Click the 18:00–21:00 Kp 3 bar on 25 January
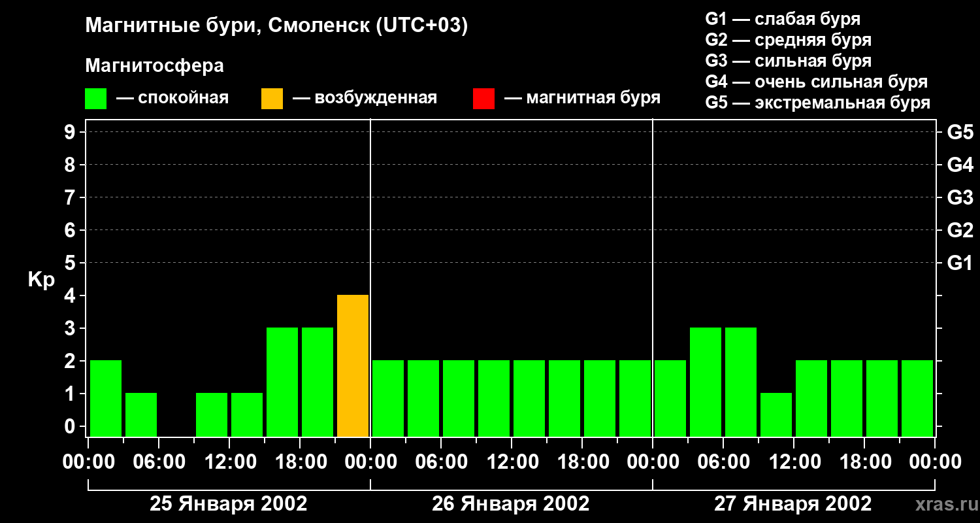The height and width of the screenshot is (523, 980). (318, 382)
